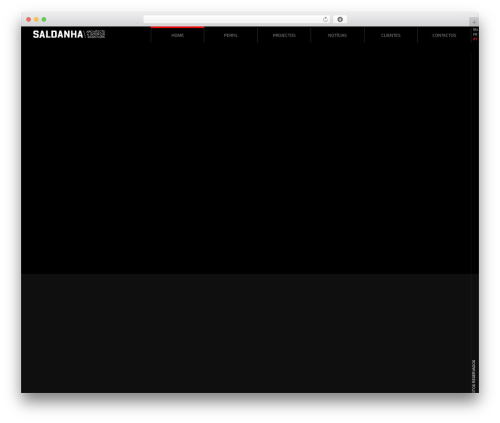Switch language to PT
Screen dimensions: 500x423
(475, 39)
